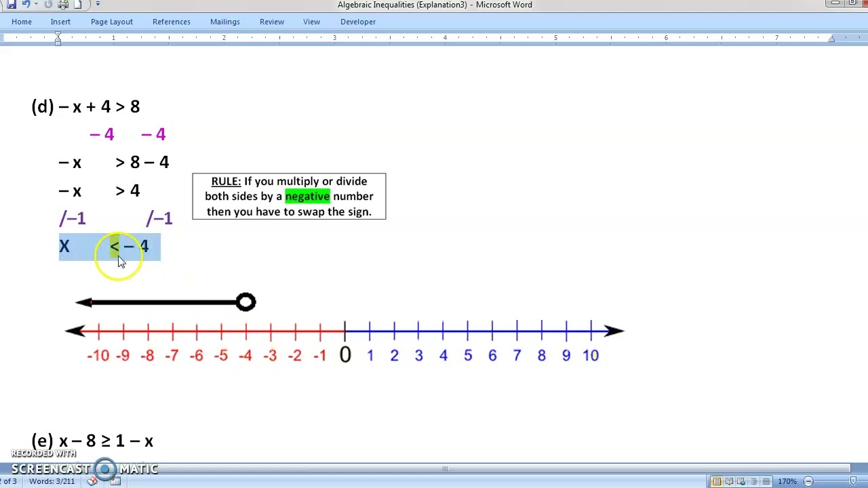Screen dimensions: 868x488
Task: Click the highlighted word 'negative' in rule box
Action: [307, 197]
